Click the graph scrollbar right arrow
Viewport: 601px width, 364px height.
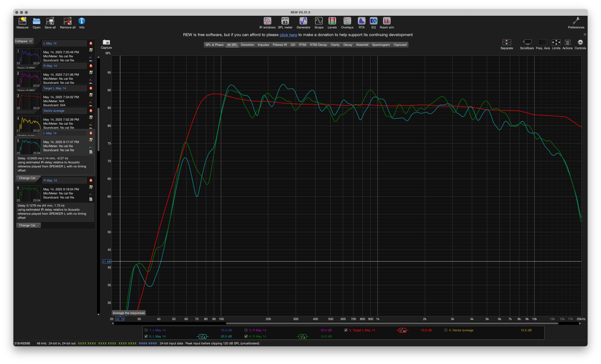580,323
